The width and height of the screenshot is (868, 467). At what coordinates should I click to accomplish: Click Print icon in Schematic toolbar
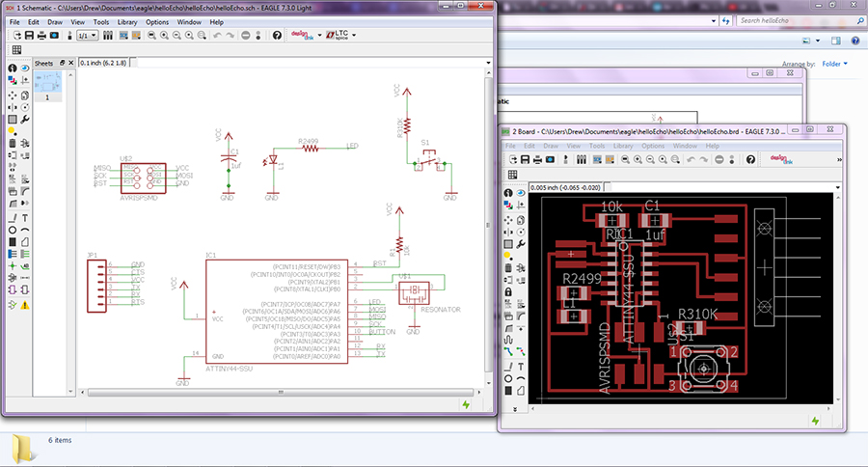[x=41, y=36]
